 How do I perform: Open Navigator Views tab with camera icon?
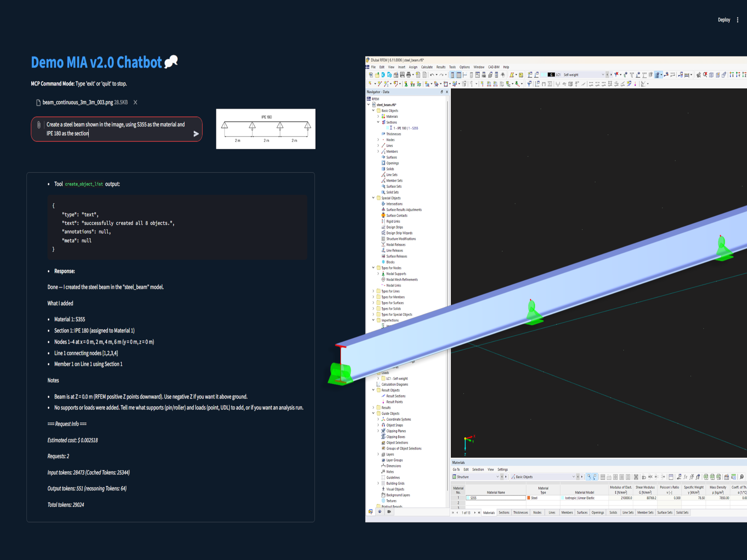[389, 512]
